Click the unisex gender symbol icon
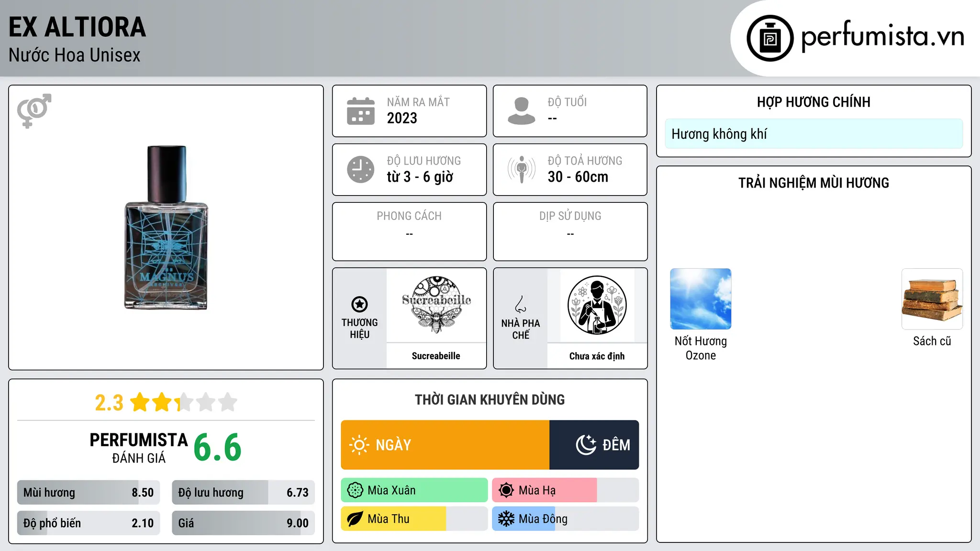 point(34,110)
